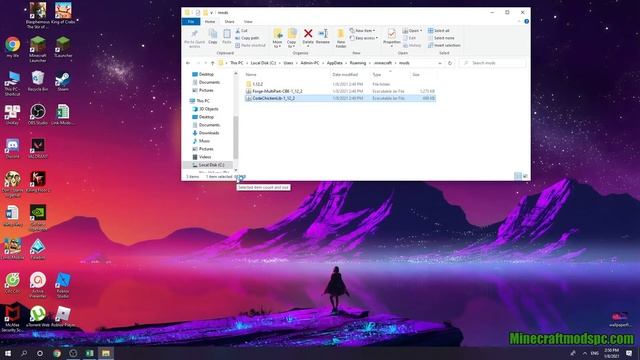
Task: Open the notification center in the tray
Action: pos(629,353)
